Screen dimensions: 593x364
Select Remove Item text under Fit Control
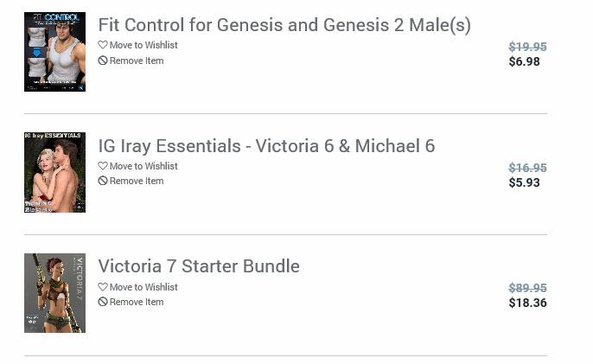tap(137, 61)
